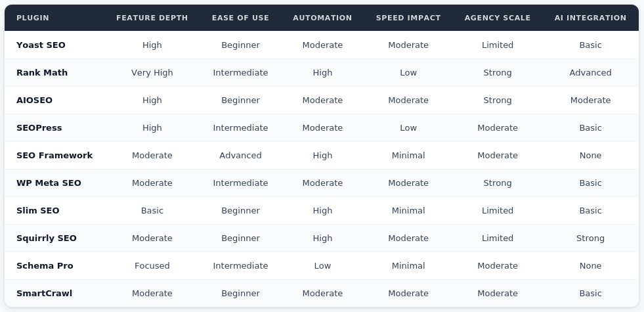Click Squirrly SEO's Strong AI integration
This screenshot has width=644, height=312.
click(x=590, y=238)
